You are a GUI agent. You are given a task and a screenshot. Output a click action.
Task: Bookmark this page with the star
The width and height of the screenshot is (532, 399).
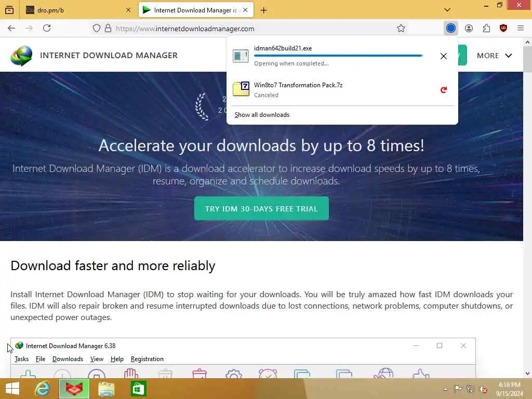[x=401, y=28]
